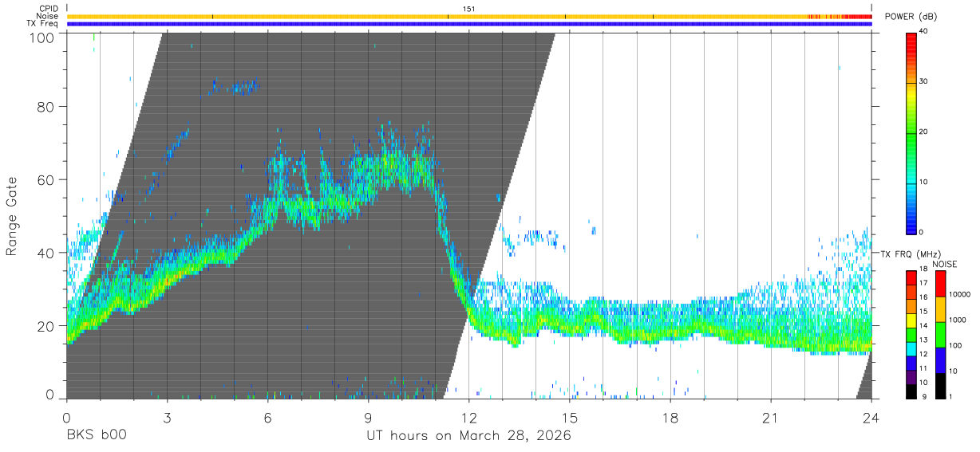The height and width of the screenshot is (452, 980).
Task: Click the TX frequency color scale bar
Action: tap(911, 334)
